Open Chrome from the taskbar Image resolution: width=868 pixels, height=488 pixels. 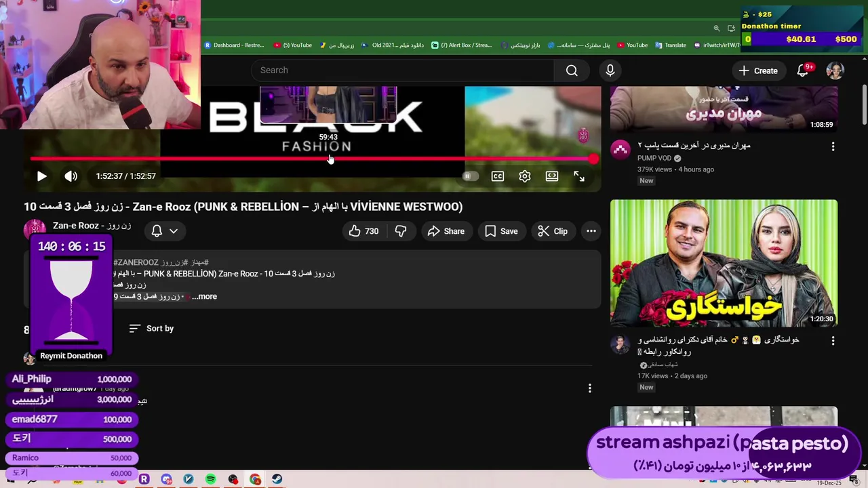[x=255, y=479]
